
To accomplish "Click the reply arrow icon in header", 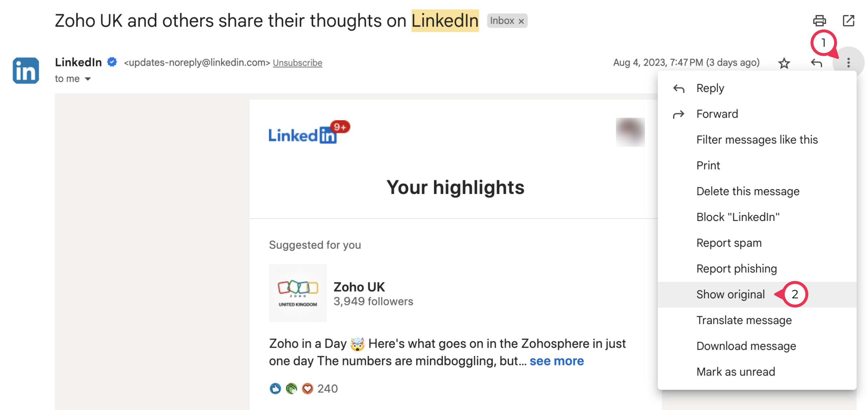I will (816, 63).
